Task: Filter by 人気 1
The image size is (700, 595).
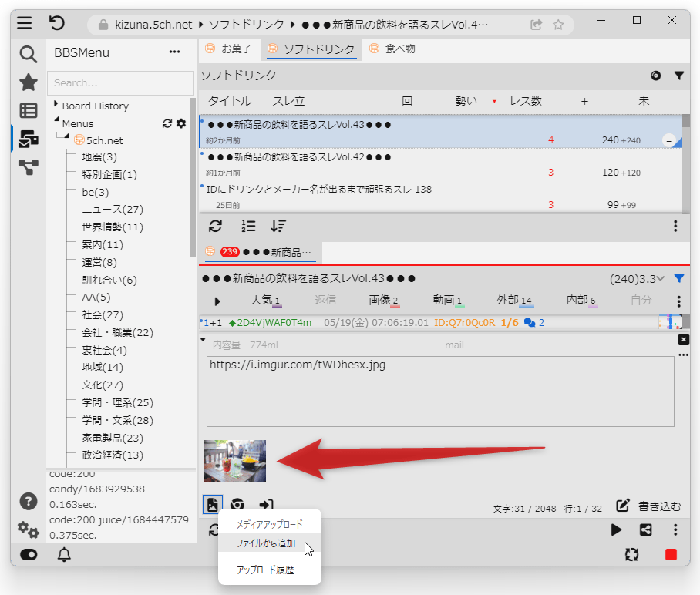Action: (x=266, y=300)
